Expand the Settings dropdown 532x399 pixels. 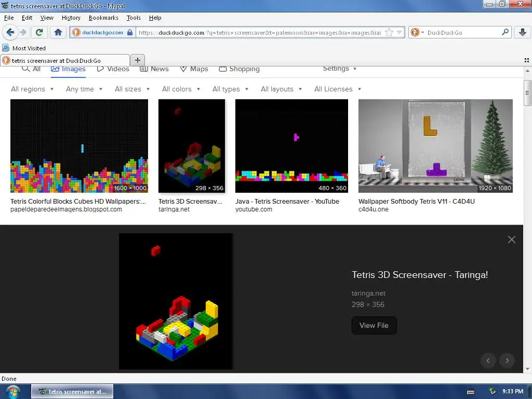[340, 69]
